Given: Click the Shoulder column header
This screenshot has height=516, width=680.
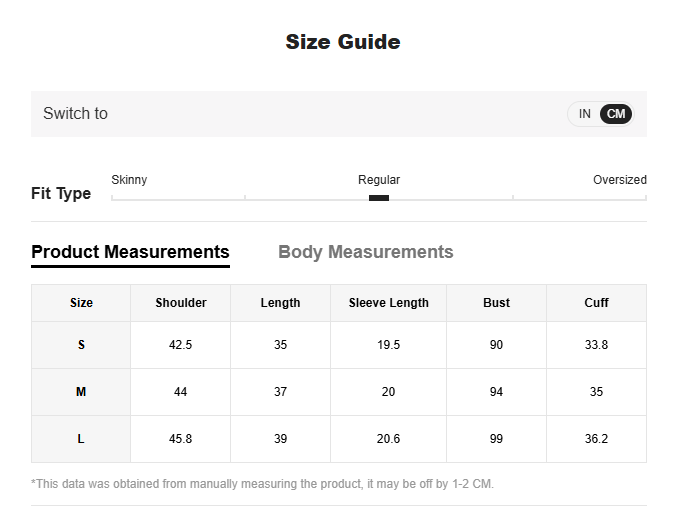Looking at the screenshot, I should 181,303.
